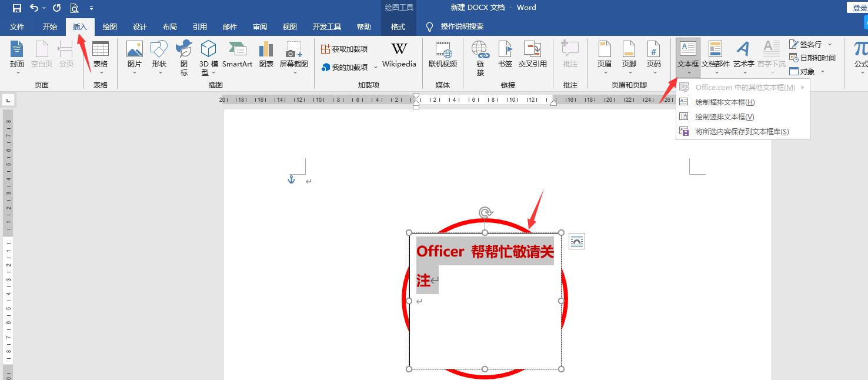Switch to the 开发工具 ribbon tab
The width and height of the screenshot is (868, 380).
point(327,26)
